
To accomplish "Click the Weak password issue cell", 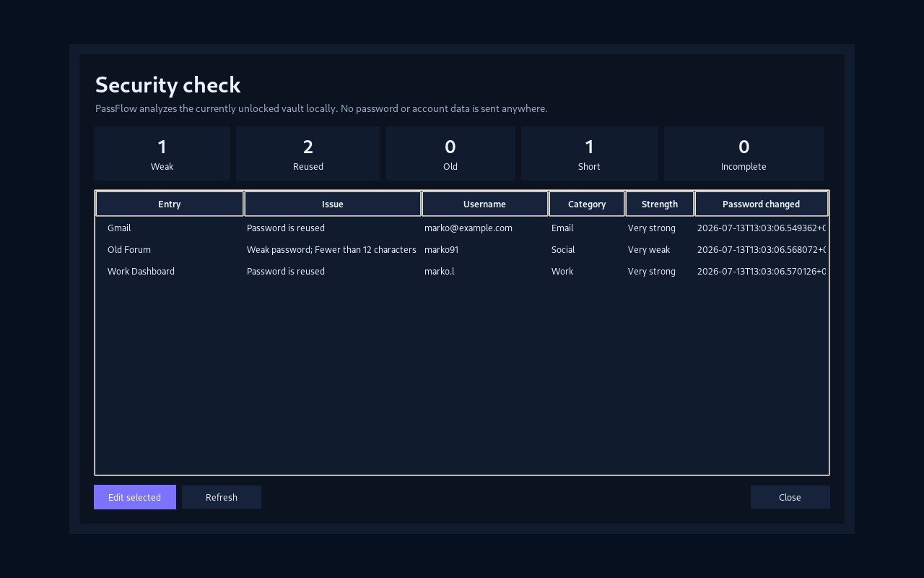I will pos(331,249).
